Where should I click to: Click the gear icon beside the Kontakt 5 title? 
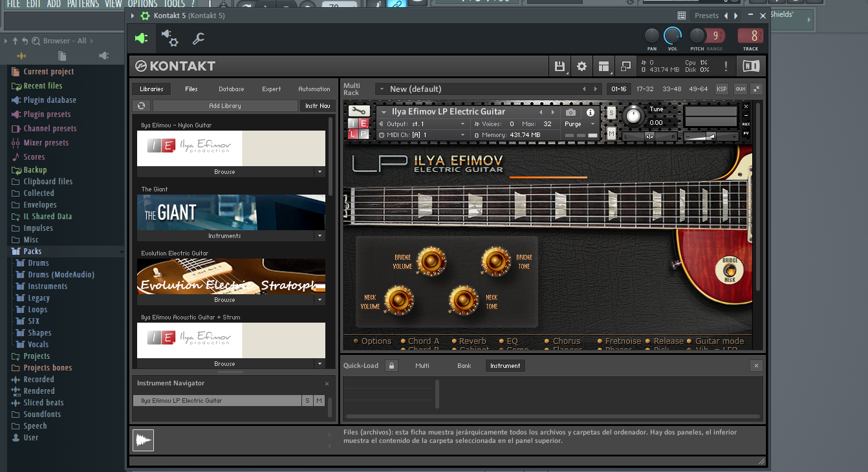145,16
